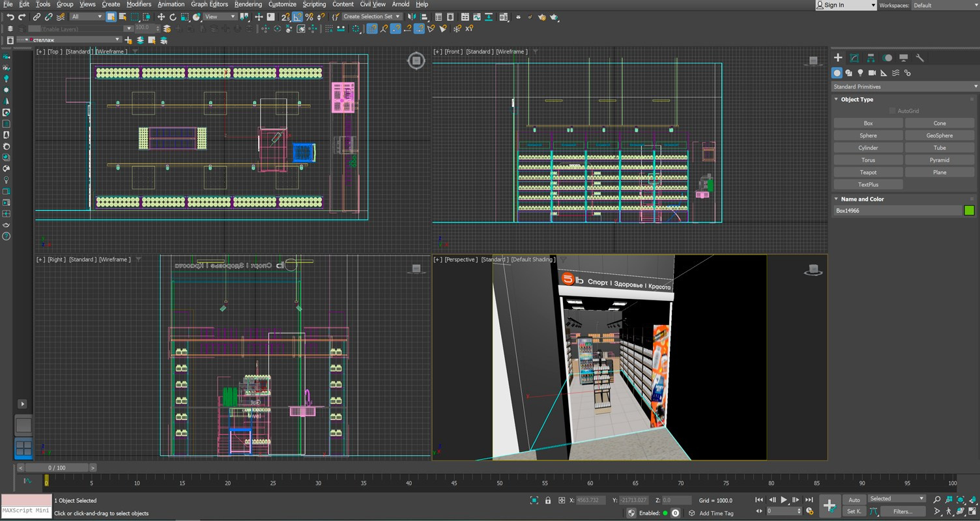
Task: Switch to Lights category icon
Action: pyautogui.click(x=860, y=73)
